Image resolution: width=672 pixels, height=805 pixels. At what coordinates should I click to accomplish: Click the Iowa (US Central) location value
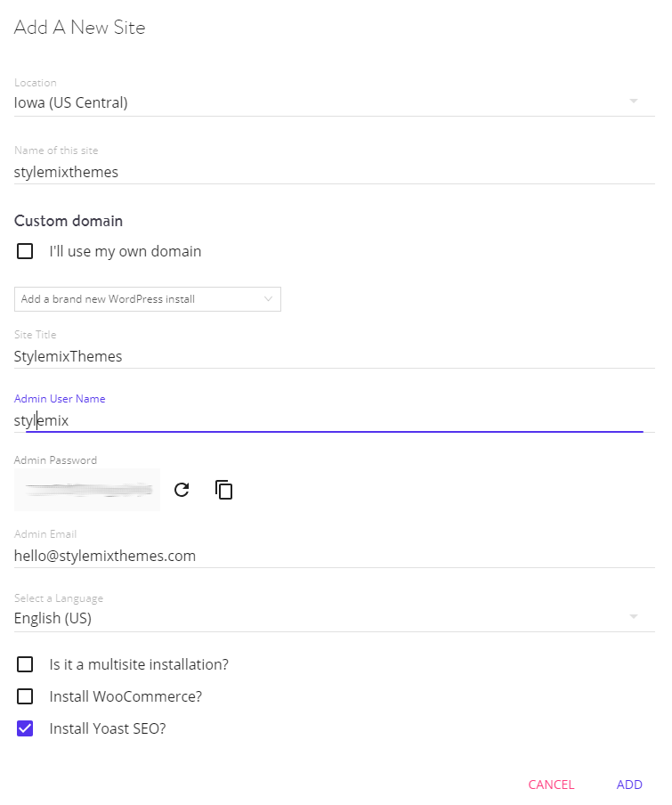click(71, 102)
